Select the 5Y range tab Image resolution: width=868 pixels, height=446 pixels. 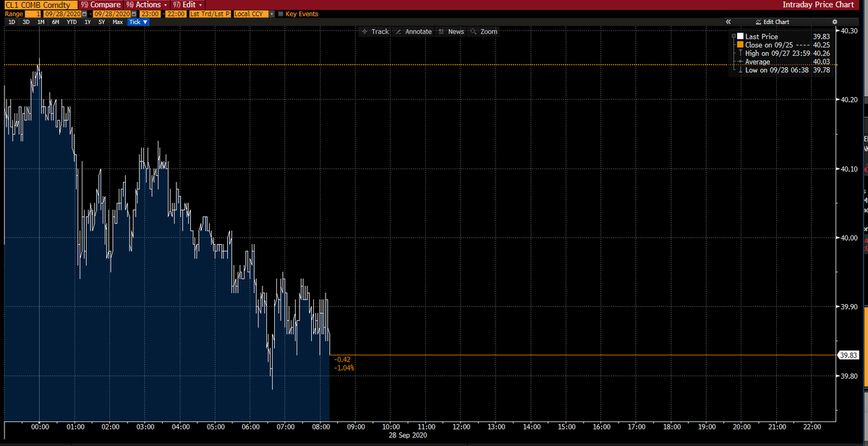click(x=102, y=22)
